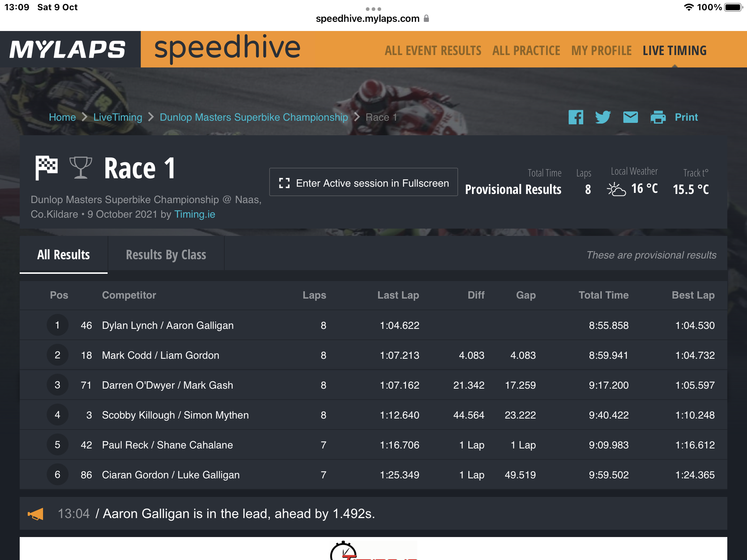Open LIVE TIMING menu
This screenshot has width=747, height=560.
674,50
